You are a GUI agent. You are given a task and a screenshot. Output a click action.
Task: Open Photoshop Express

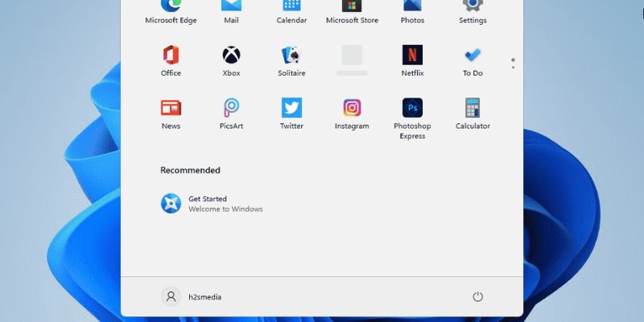point(412,118)
